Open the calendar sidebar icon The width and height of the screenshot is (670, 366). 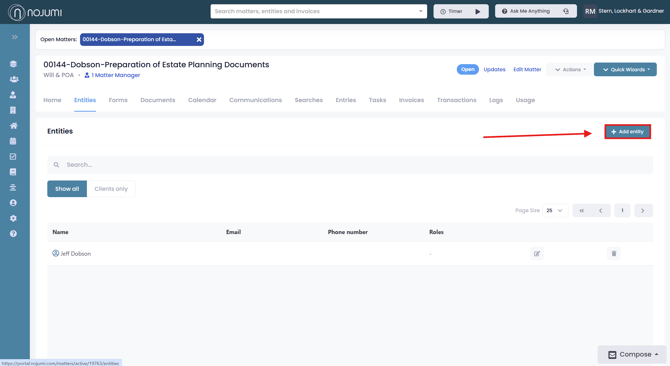(x=13, y=141)
